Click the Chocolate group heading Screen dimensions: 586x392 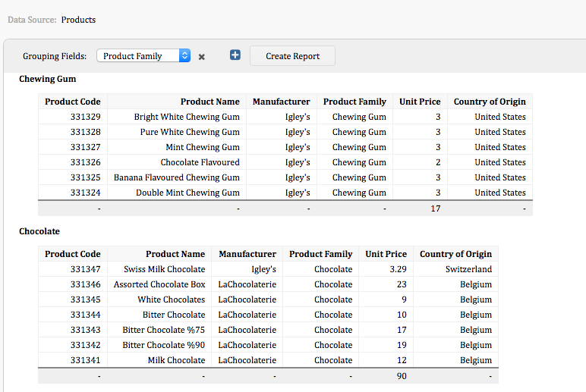point(39,231)
